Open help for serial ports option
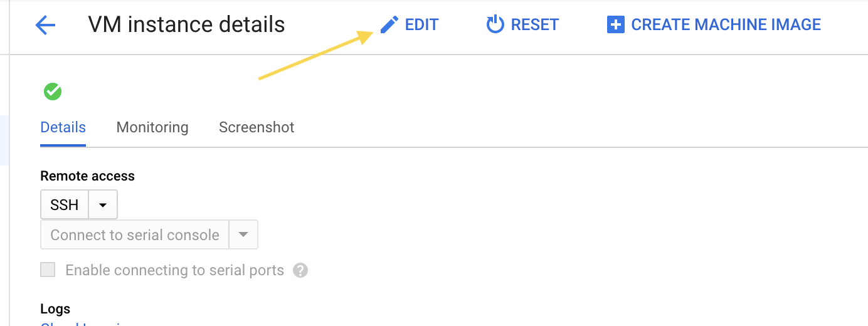Image resolution: width=868 pixels, height=326 pixels. (301, 270)
